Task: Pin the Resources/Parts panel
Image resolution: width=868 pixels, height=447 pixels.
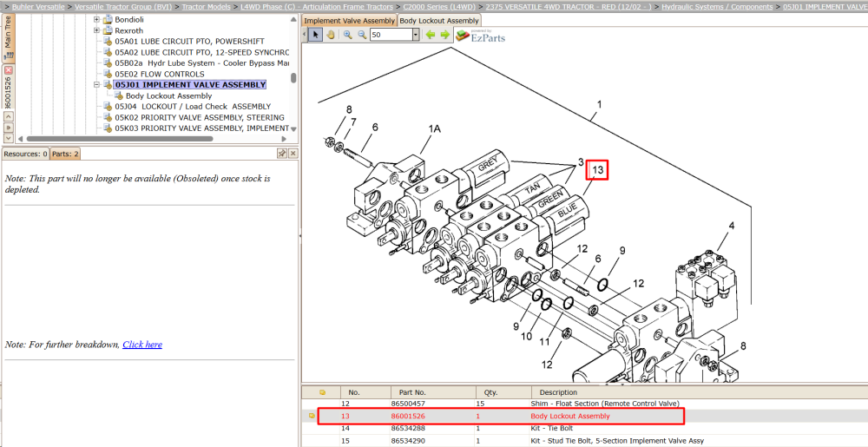Action: (282, 154)
